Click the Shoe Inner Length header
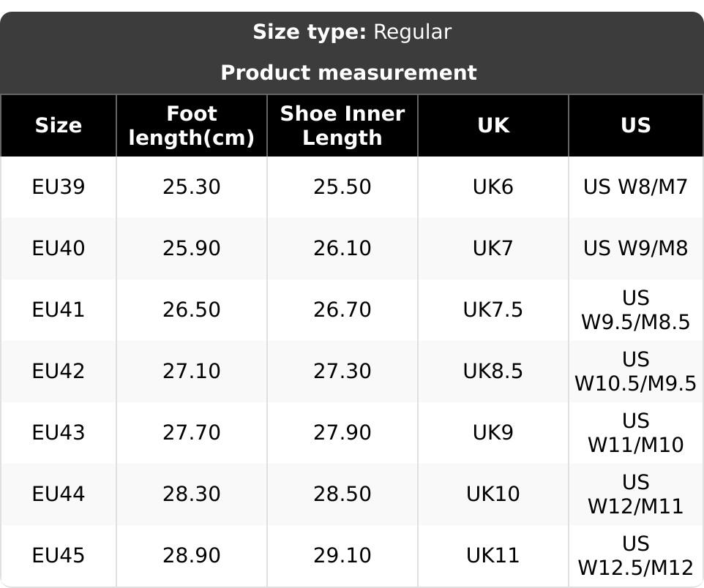 coord(342,125)
